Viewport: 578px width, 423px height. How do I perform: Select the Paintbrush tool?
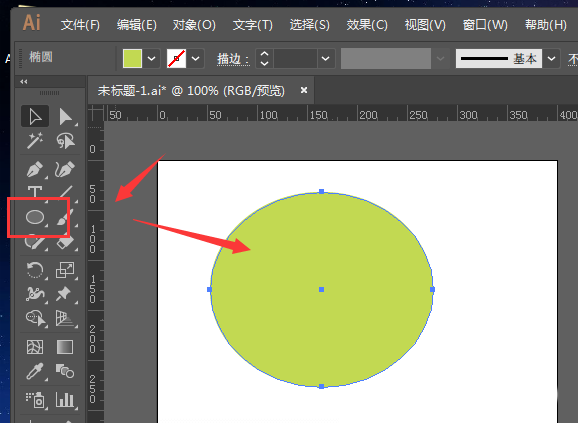point(65,217)
